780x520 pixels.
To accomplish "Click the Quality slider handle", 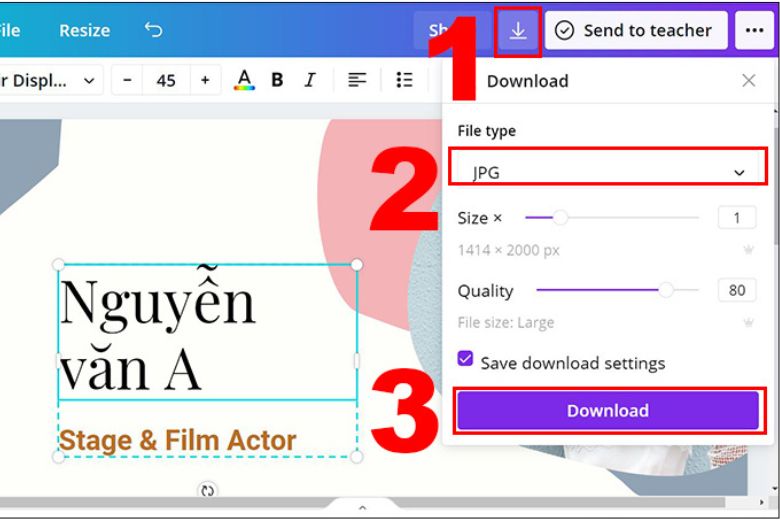I will click(665, 290).
